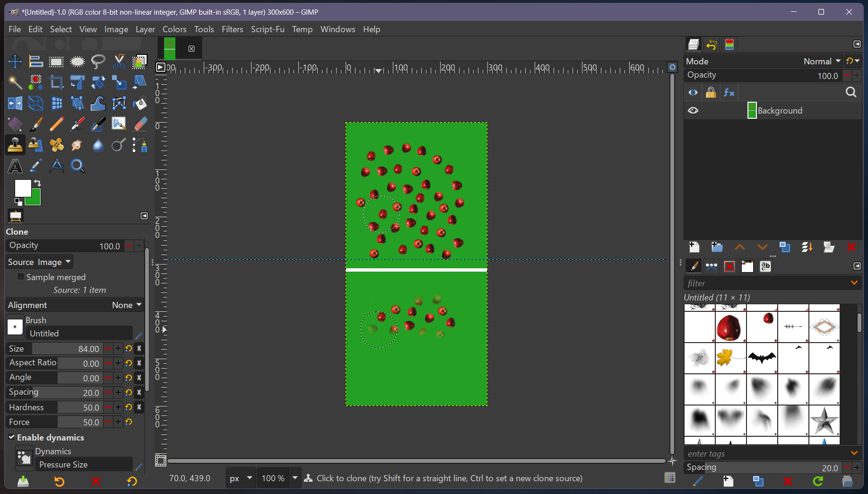Select the Rectangle Select tool
The height and width of the screenshot is (494, 868).
pyautogui.click(x=56, y=62)
